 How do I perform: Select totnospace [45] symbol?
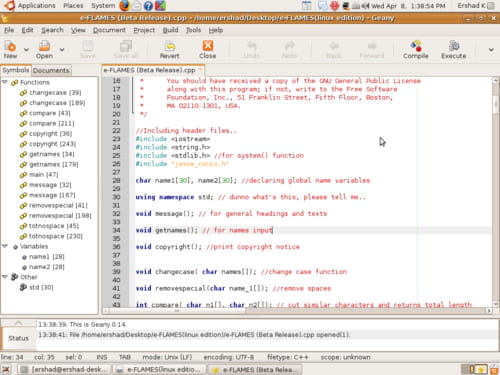tap(54, 226)
